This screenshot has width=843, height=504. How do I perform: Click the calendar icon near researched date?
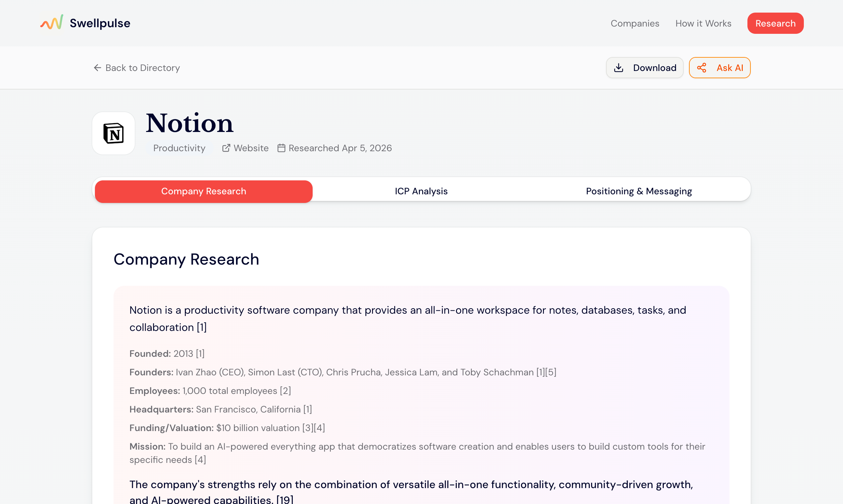[x=281, y=148]
